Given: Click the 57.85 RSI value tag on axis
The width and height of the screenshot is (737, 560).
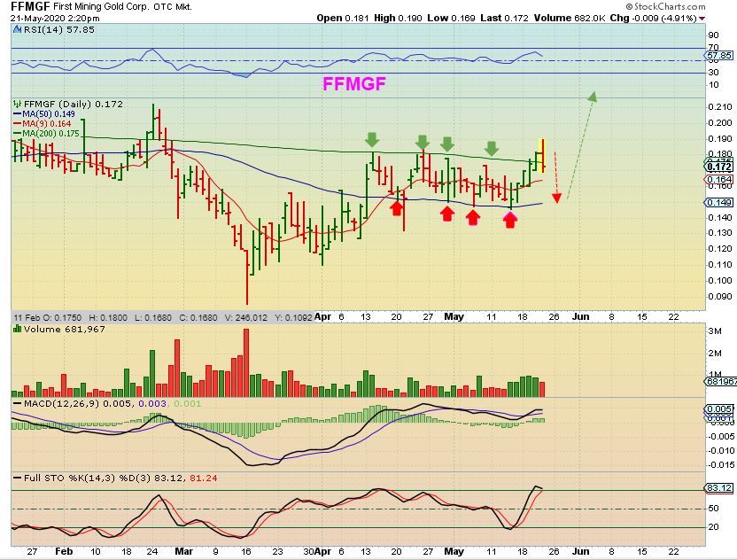Looking at the screenshot, I should pos(718,56).
